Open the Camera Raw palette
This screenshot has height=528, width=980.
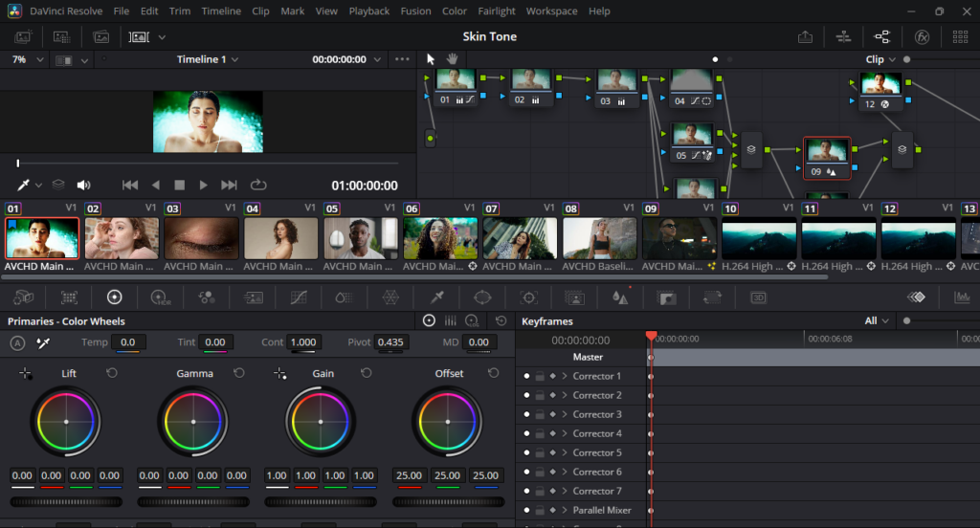[x=23, y=297]
